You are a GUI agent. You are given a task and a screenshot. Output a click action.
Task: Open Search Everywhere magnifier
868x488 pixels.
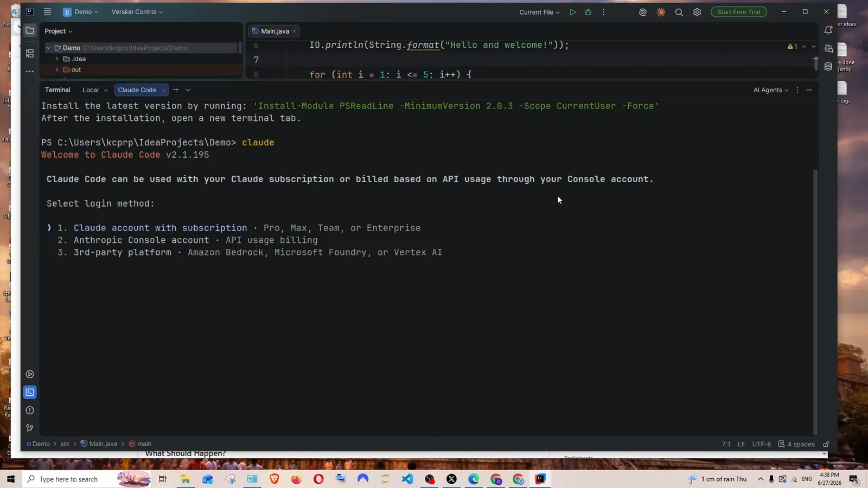(x=679, y=12)
